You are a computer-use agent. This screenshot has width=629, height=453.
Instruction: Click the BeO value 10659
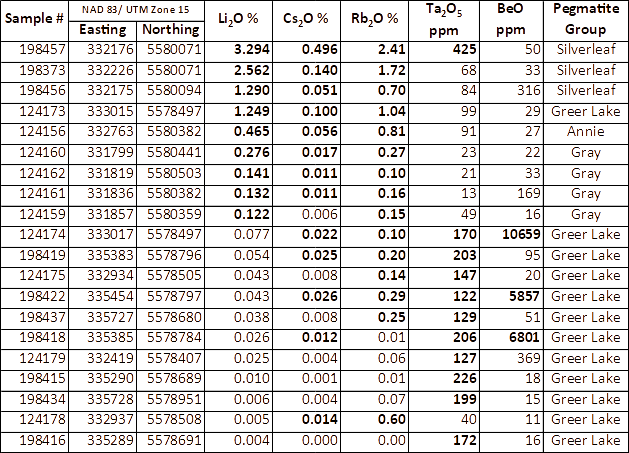point(521,234)
